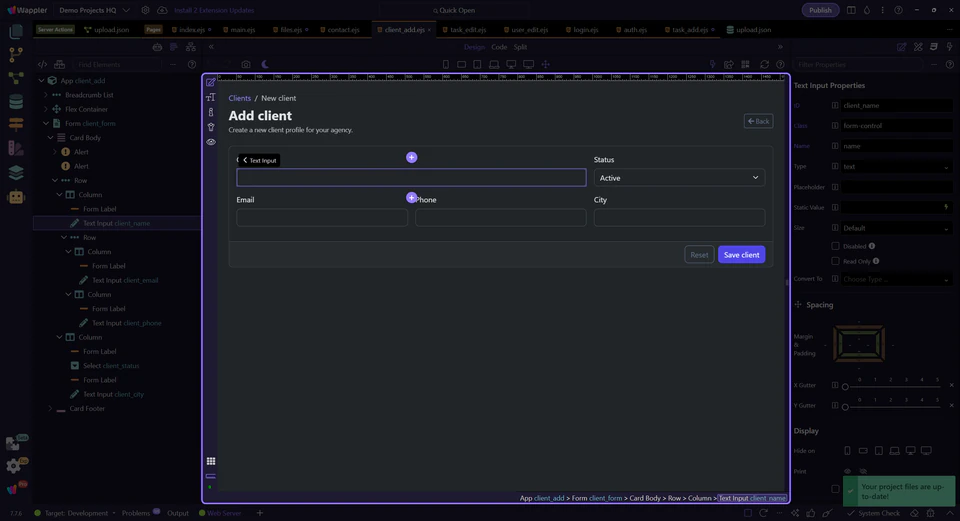Click the refresh icon in design toolbar
This screenshot has width=960, height=521.
point(764,64)
